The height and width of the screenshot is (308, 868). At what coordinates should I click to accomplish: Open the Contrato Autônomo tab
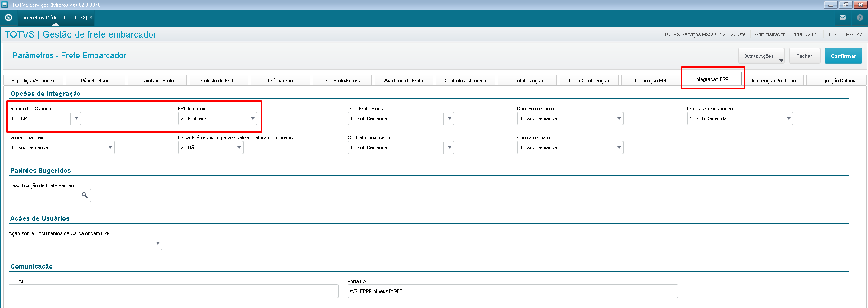point(465,81)
